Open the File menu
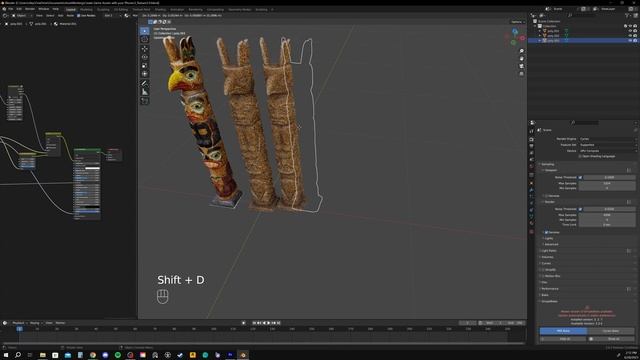This screenshot has height=360, width=640. 11,9
